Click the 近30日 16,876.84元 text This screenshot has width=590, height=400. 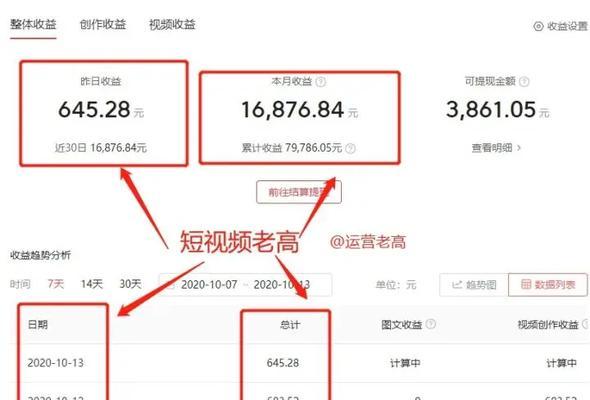click(101, 148)
